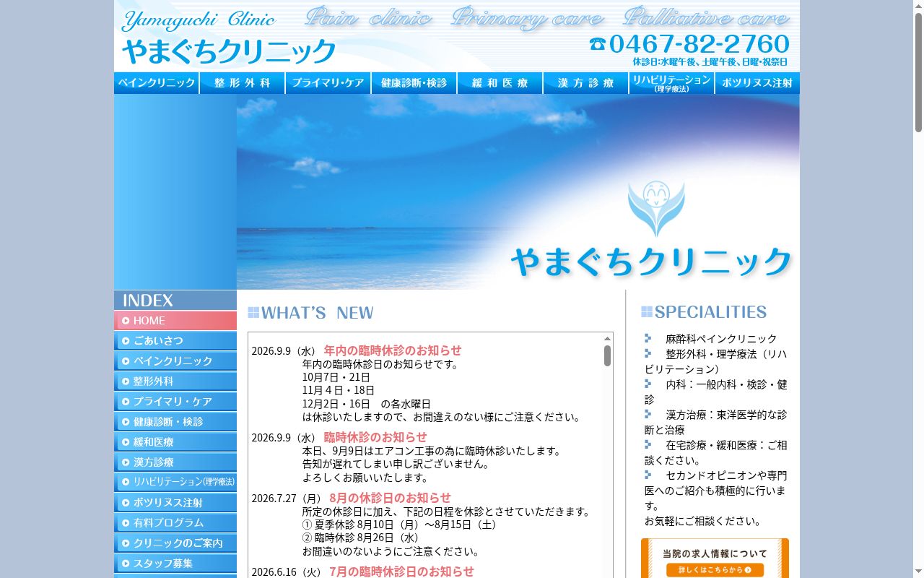924x578 pixels.
Task: Click the 臨時休診のお知らせ headline dated 2026.9.9
Action: point(375,437)
